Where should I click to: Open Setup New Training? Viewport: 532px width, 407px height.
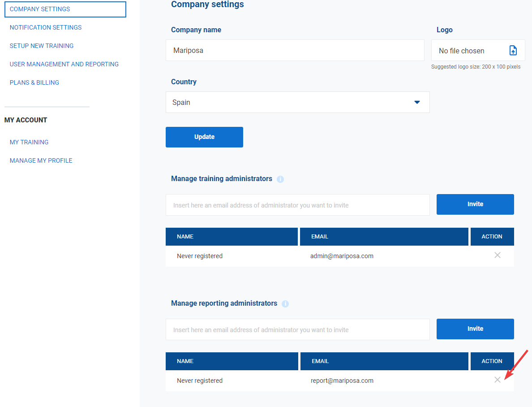click(x=41, y=46)
